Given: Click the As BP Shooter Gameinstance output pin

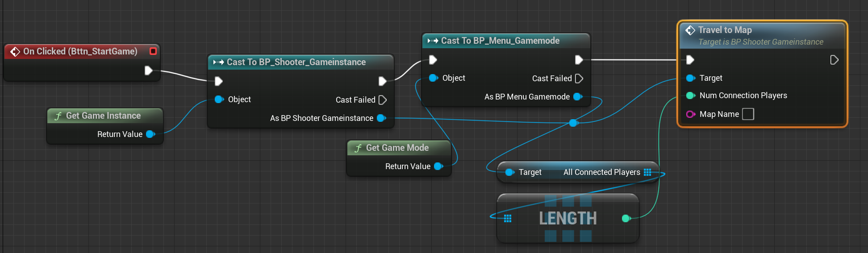Looking at the screenshot, I should tap(381, 118).
